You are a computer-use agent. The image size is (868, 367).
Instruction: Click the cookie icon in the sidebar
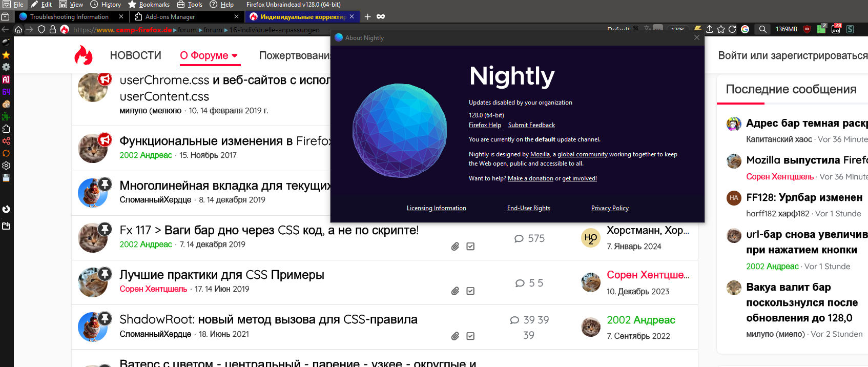6,104
